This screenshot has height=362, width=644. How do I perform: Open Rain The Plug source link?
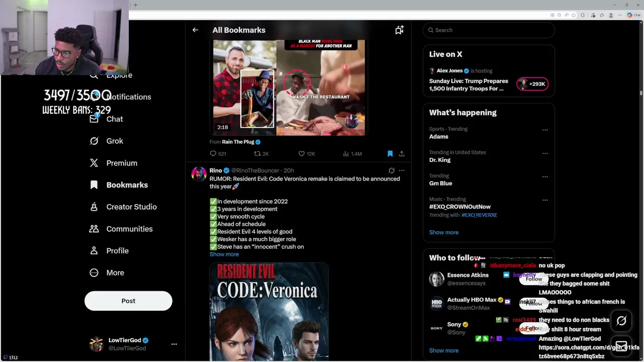click(238, 142)
